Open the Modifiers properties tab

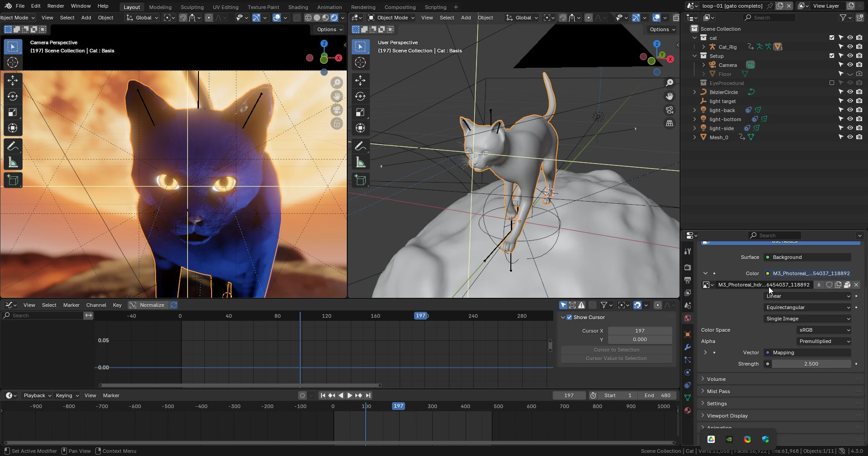(x=688, y=347)
